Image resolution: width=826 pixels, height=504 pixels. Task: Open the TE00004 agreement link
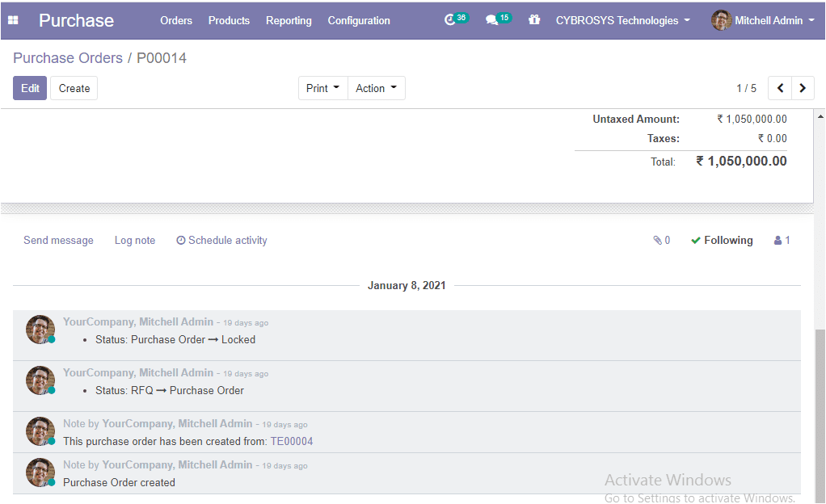tap(291, 442)
